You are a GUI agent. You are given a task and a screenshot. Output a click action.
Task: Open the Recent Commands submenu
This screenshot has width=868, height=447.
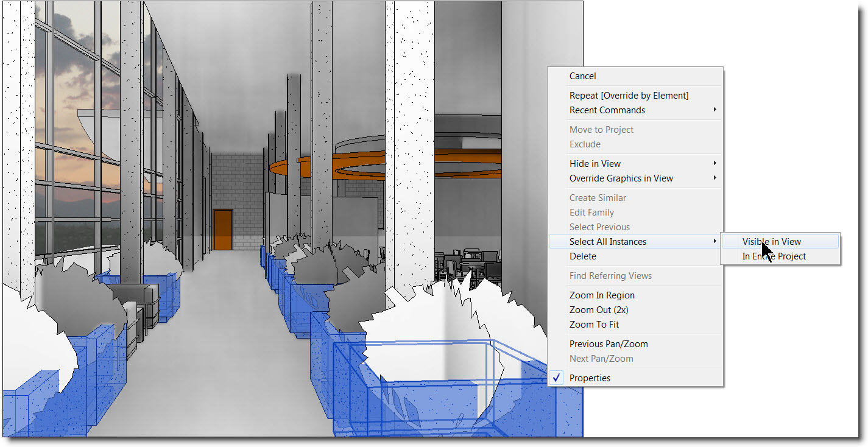635,110
